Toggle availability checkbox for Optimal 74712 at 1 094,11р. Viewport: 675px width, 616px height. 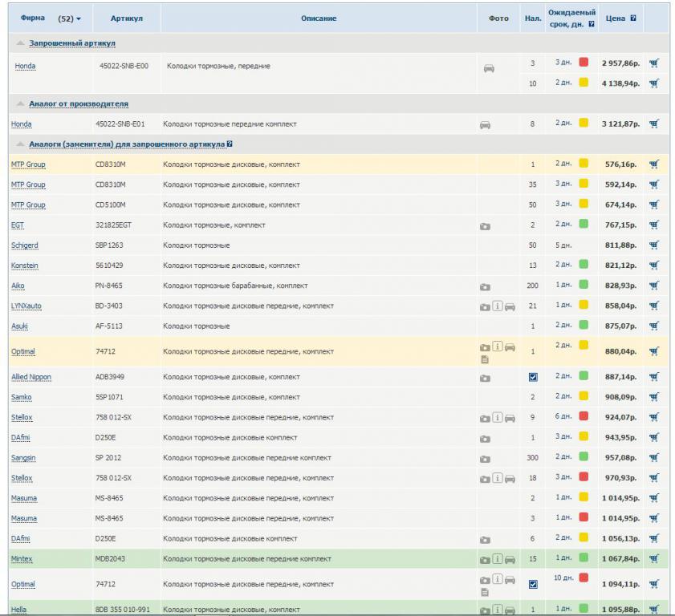point(532,584)
